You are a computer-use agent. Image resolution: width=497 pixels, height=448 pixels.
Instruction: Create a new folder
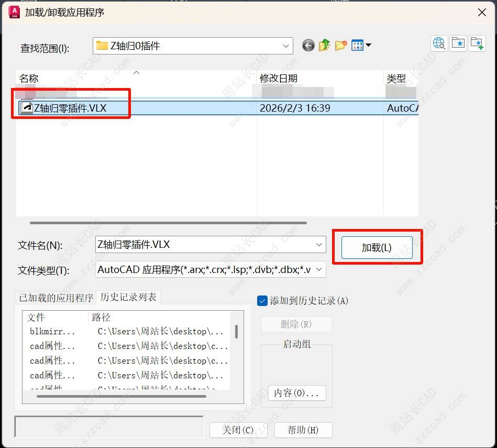point(341,46)
